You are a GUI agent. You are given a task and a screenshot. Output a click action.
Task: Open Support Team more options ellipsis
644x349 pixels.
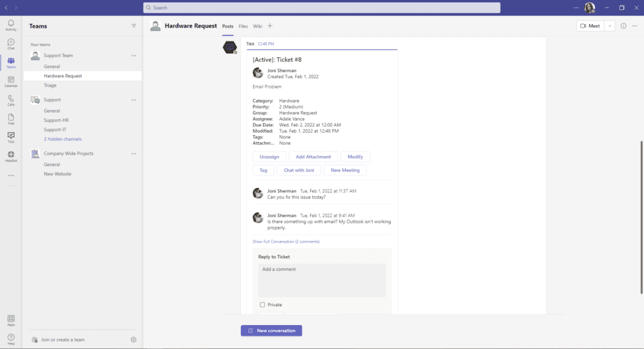point(134,55)
